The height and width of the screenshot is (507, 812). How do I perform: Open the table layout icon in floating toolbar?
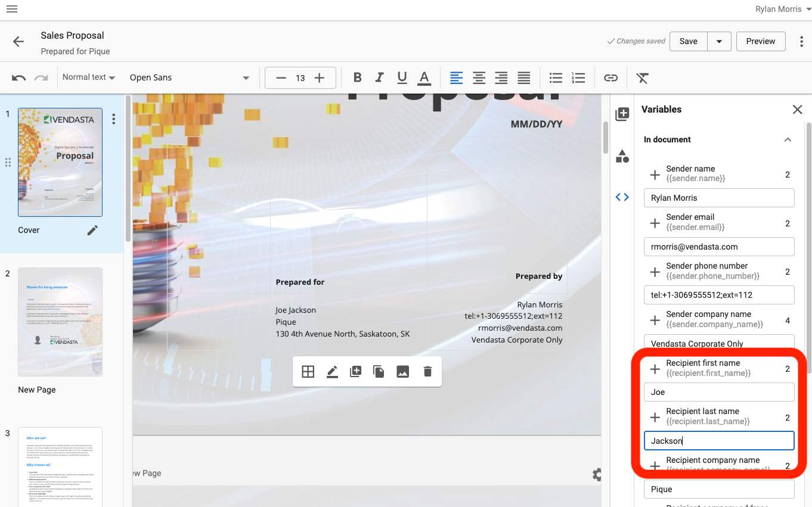coord(308,372)
